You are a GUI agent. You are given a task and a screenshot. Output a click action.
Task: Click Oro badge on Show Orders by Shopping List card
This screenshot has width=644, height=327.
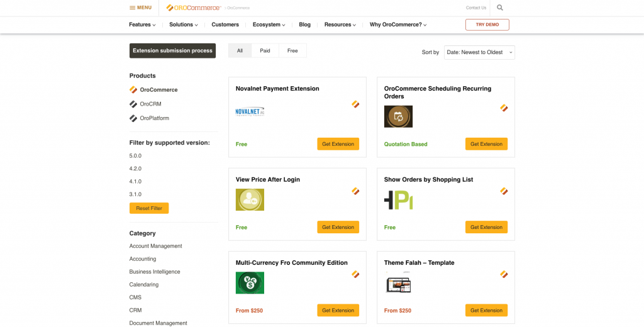click(504, 191)
